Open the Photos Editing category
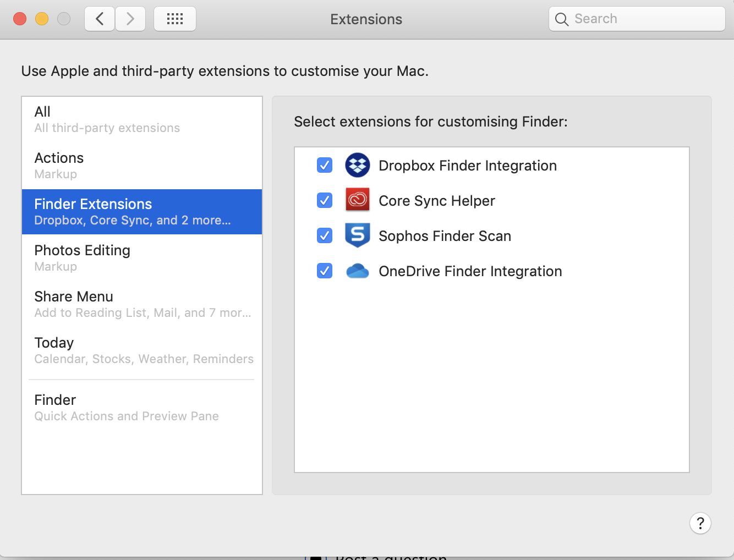Screen dimensions: 734x560 point(142,258)
